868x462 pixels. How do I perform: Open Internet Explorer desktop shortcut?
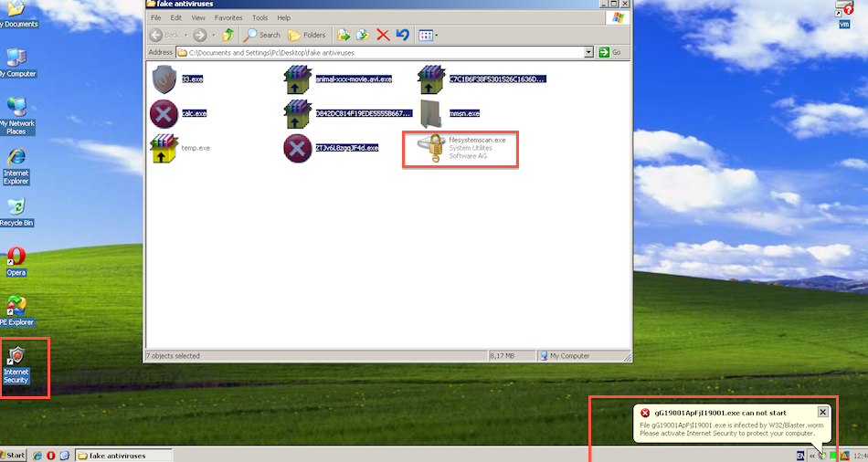coord(16,166)
